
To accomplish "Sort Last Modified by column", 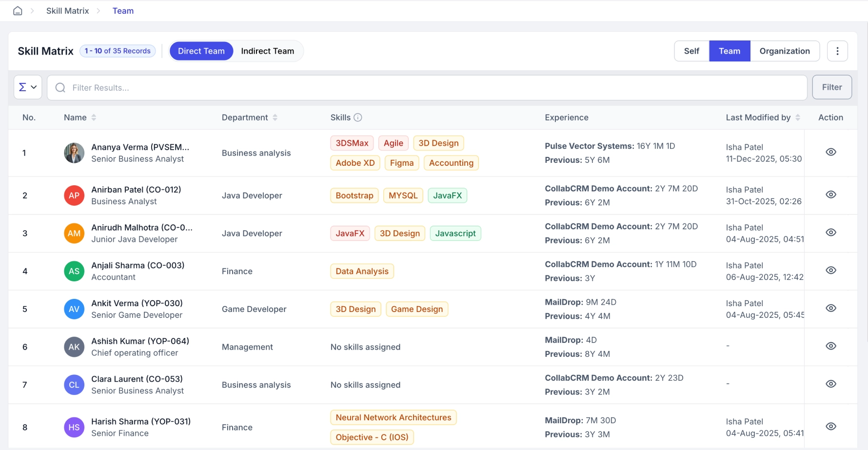I will (x=798, y=117).
